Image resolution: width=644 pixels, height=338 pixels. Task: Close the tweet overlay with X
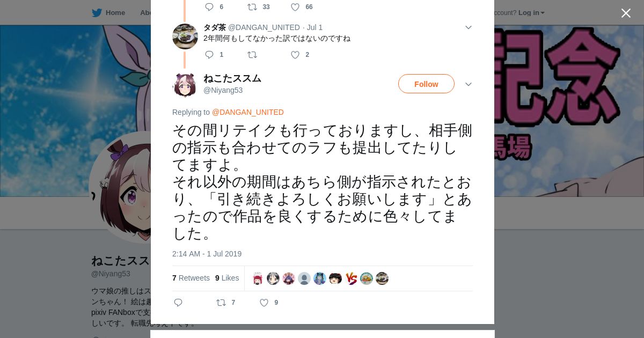(626, 13)
